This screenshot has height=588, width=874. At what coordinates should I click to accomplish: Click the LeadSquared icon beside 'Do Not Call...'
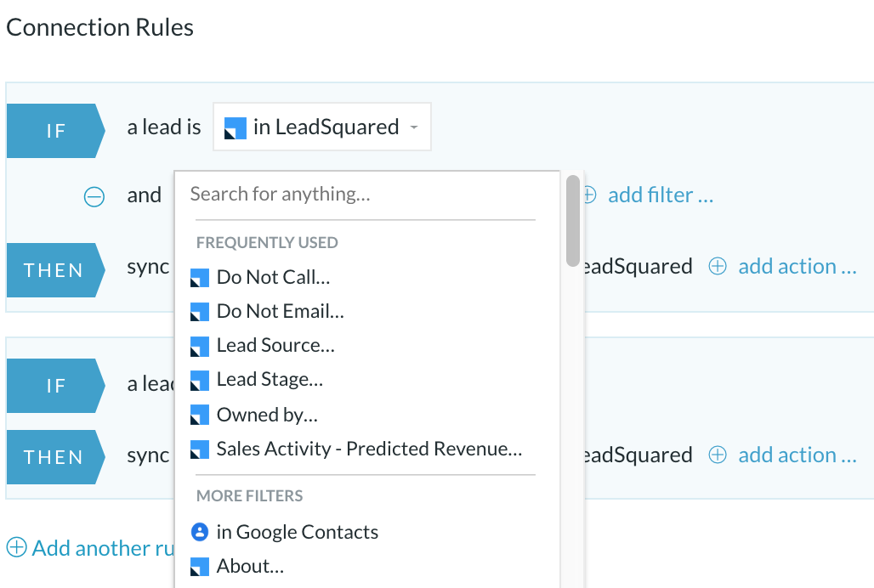pos(200,278)
